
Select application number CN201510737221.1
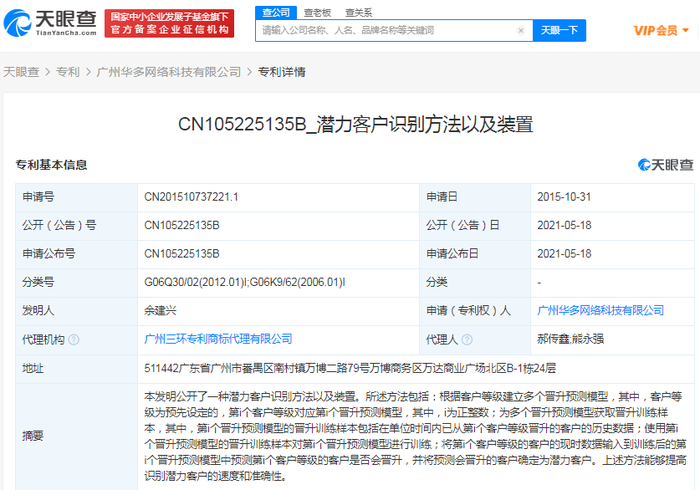191,197
